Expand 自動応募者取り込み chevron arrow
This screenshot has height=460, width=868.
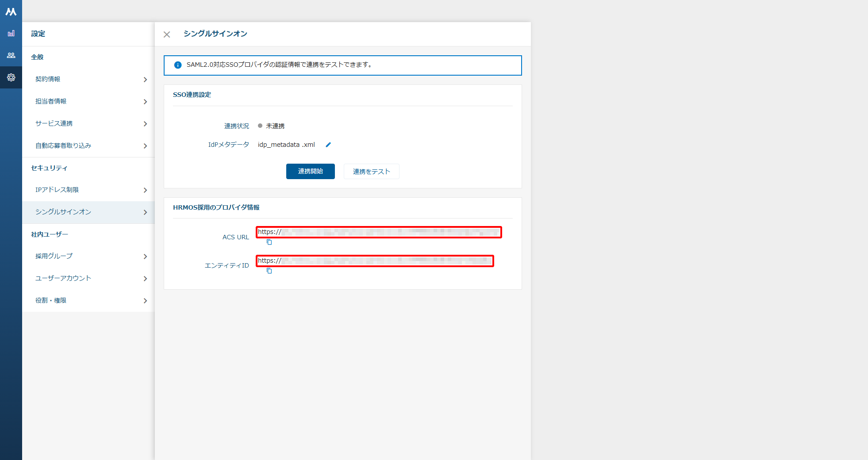[x=145, y=146]
